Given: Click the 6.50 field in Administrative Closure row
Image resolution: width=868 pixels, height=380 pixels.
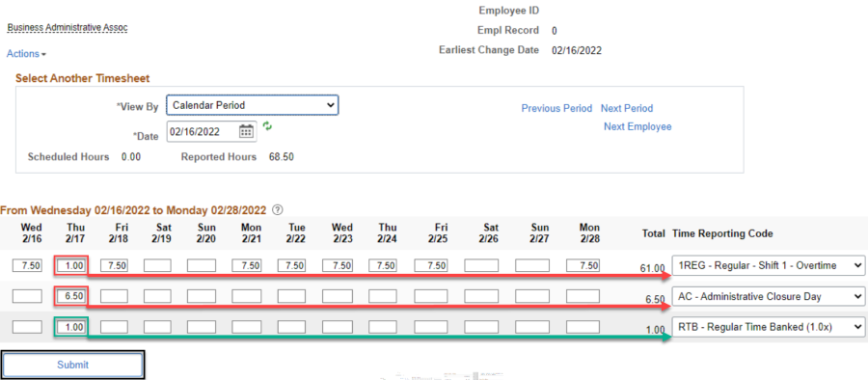Looking at the screenshot, I should tap(70, 296).
